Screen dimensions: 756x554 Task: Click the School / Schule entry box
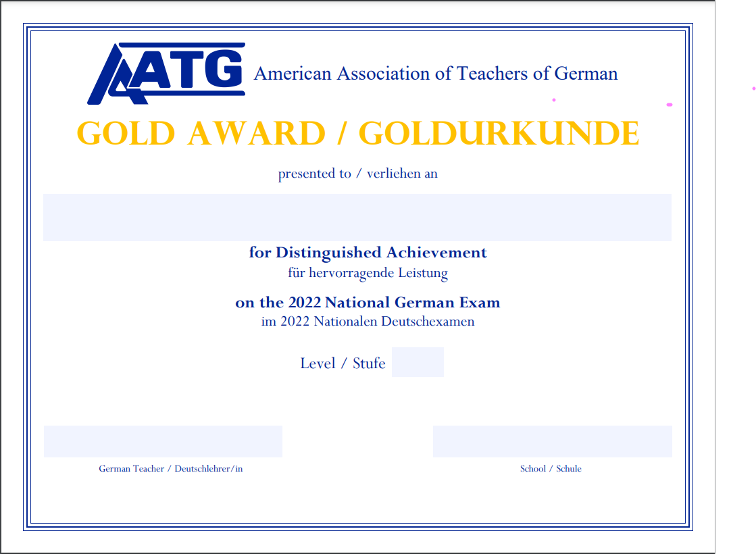point(552,441)
